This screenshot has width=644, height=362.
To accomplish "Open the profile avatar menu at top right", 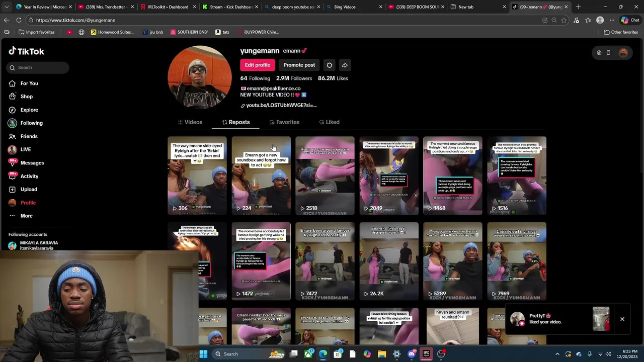I will (x=623, y=52).
